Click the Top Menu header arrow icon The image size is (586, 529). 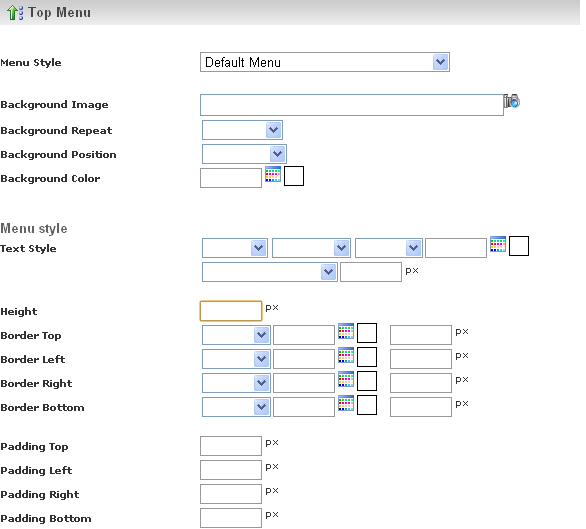point(15,12)
